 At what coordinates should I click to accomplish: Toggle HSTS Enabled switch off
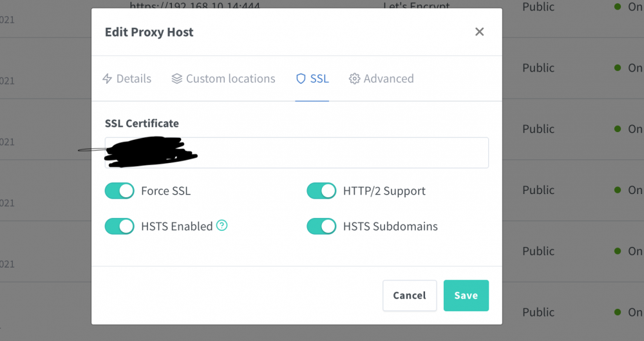pos(120,226)
